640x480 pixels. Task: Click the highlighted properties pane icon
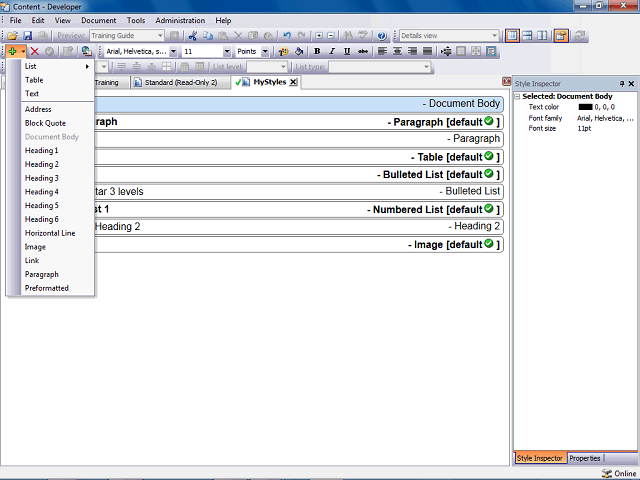(x=561, y=36)
